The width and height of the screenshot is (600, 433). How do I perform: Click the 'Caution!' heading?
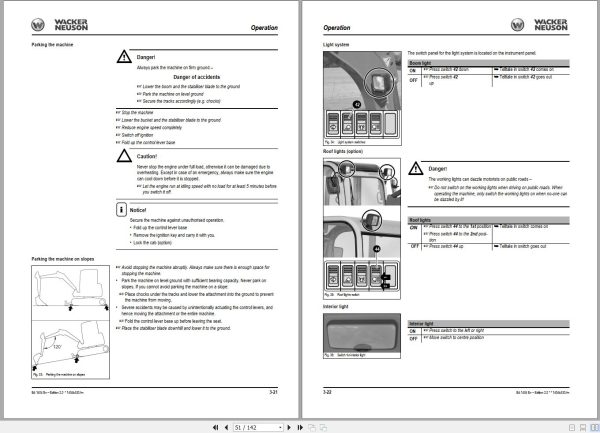tap(147, 156)
